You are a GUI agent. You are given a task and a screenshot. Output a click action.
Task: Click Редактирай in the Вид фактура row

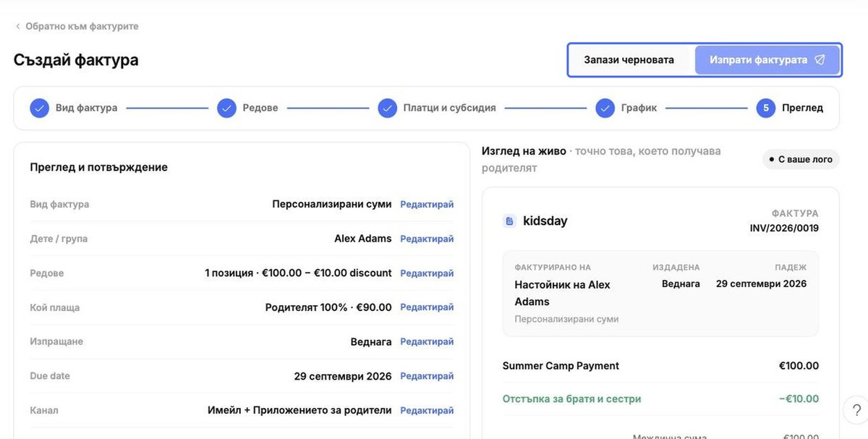(427, 204)
